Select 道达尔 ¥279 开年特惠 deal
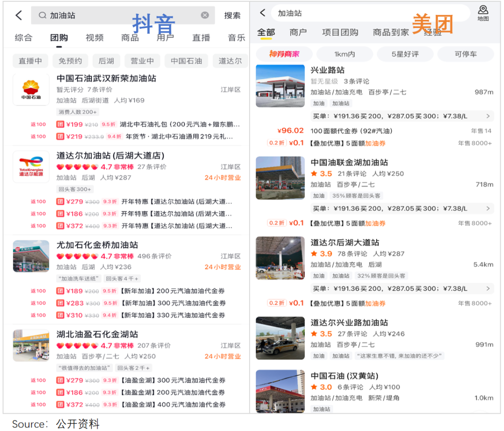This screenshot has height=431, width=504. pyautogui.click(x=144, y=202)
